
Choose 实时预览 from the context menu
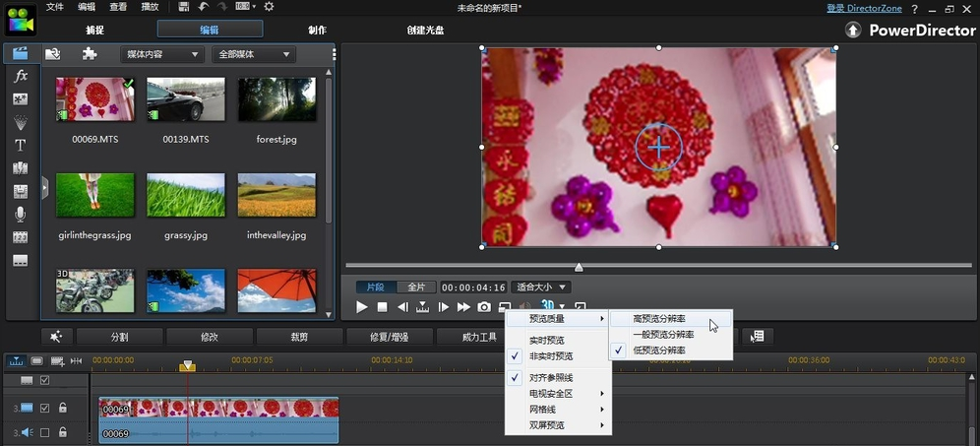tap(546, 341)
